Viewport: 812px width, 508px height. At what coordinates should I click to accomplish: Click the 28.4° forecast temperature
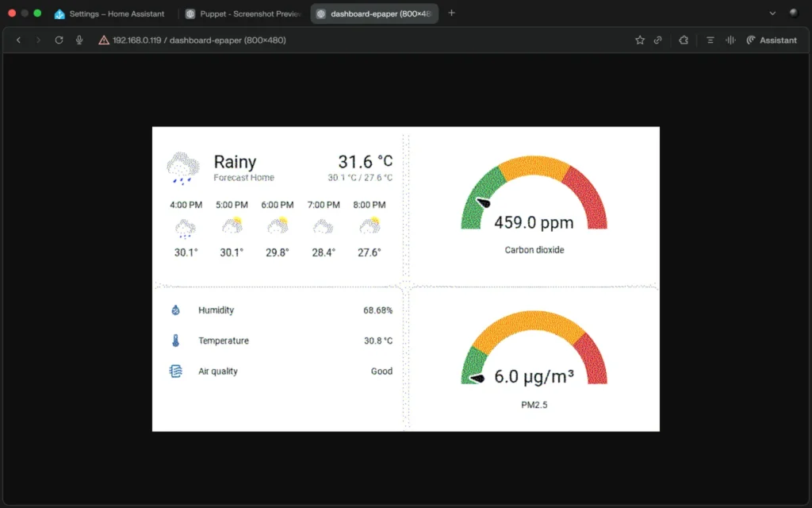tap(324, 252)
